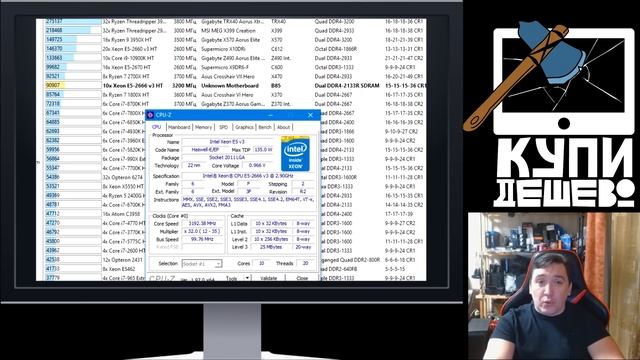Viewport: 640px width, 360px height.
Task: Click the Code Name field Haswell-E/EP
Action: [x=205, y=150]
